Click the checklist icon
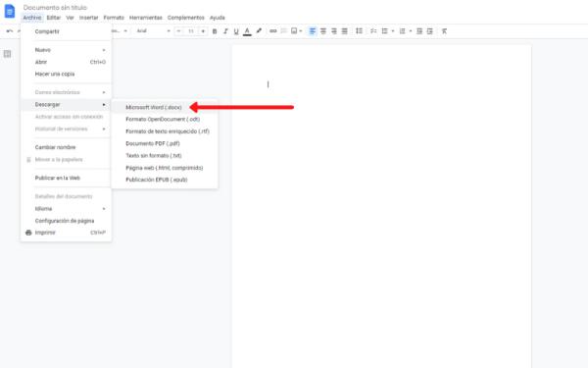This screenshot has height=368, width=588. click(373, 31)
